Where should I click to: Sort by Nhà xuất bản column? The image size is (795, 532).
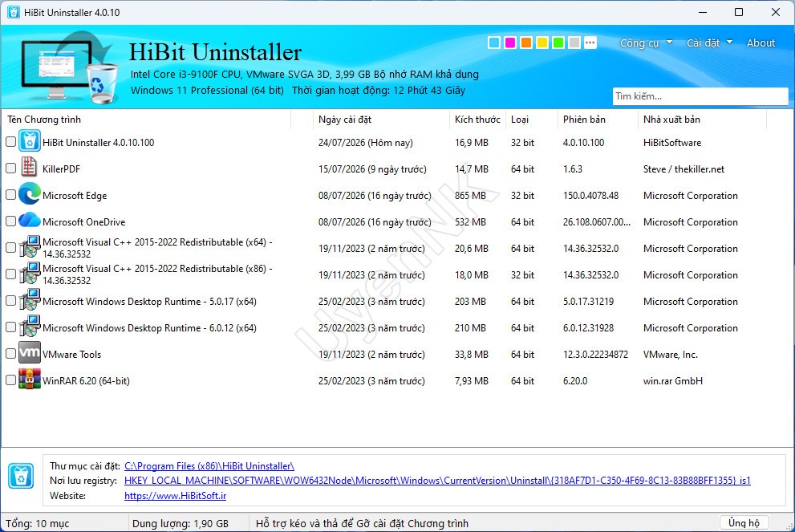click(x=702, y=120)
